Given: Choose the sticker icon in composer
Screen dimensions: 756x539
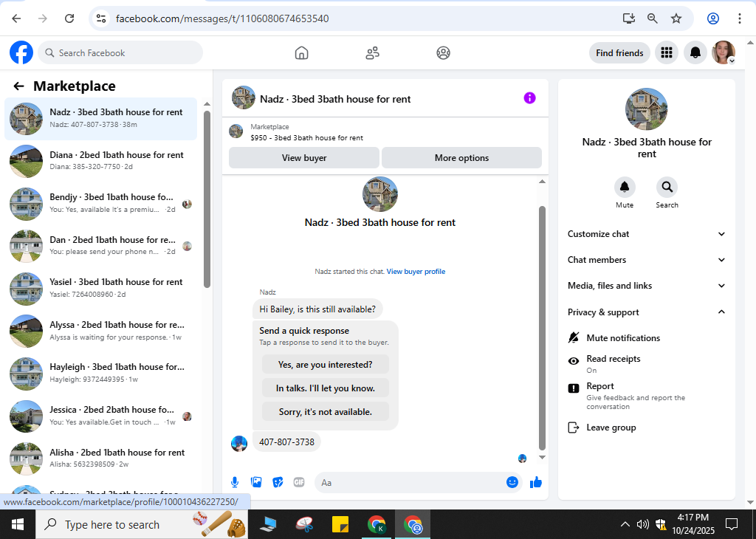Looking at the screenshot, I should pyautogui.click(x=278, y=482).
